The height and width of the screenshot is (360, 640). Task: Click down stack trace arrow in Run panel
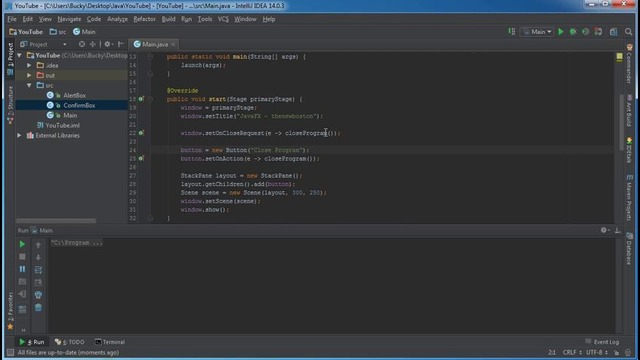38,257
